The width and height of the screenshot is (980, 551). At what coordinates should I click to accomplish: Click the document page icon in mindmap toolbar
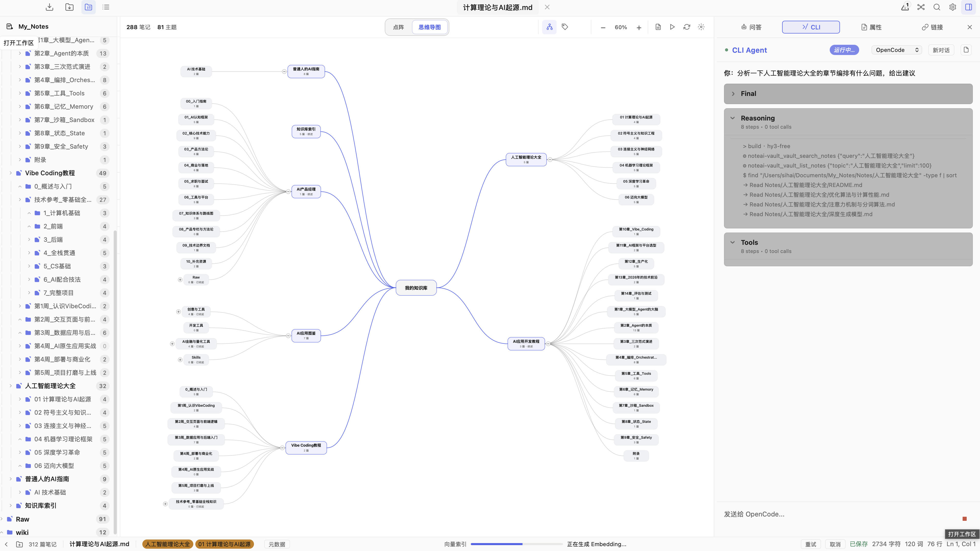click(x=658, y=27)
